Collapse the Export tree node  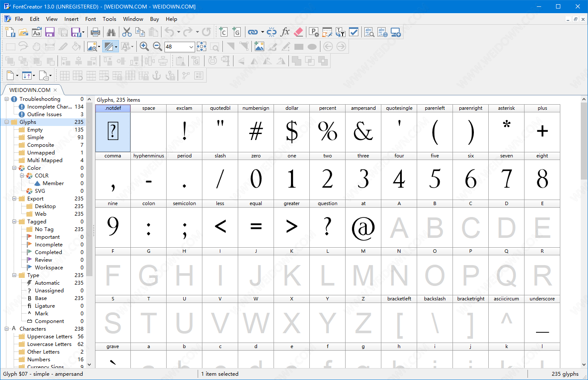tap(14, 199)
